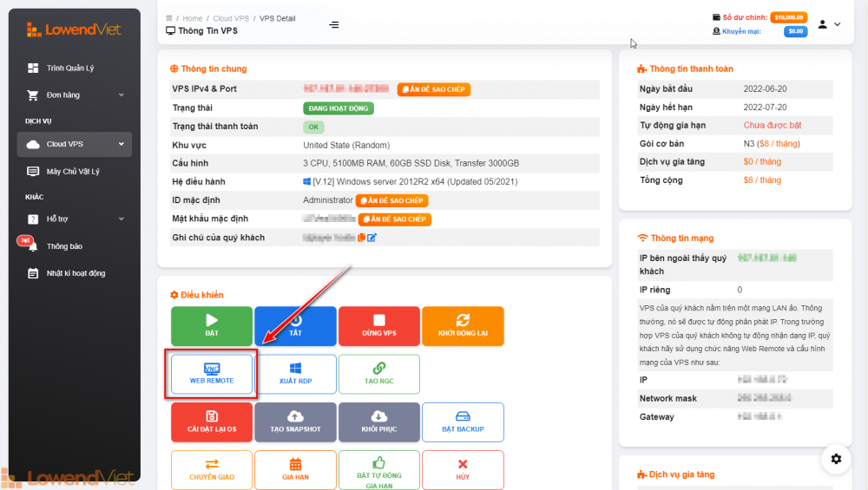Go to Cloud VPS breadcrumb link
Screen dimensions: 868x490
point(231,18)
